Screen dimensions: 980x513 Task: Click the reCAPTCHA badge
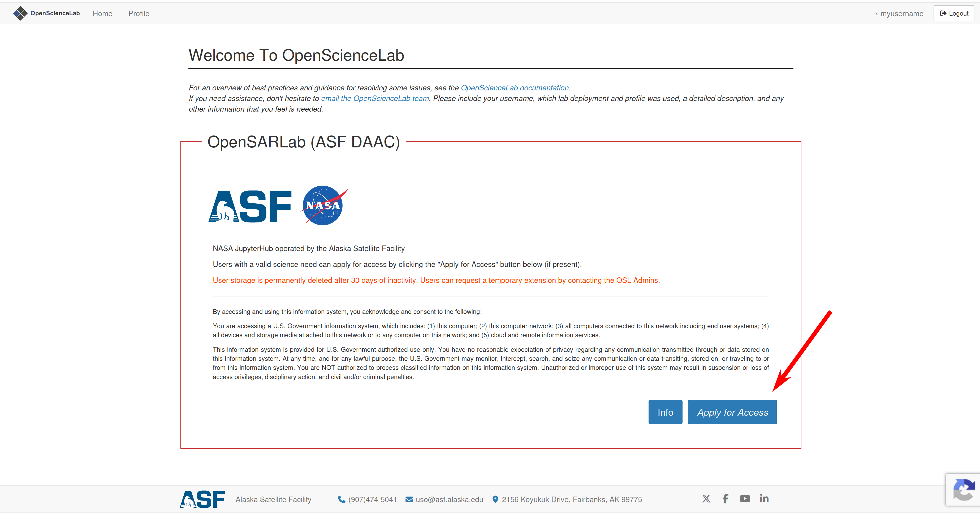pos(963,490)
